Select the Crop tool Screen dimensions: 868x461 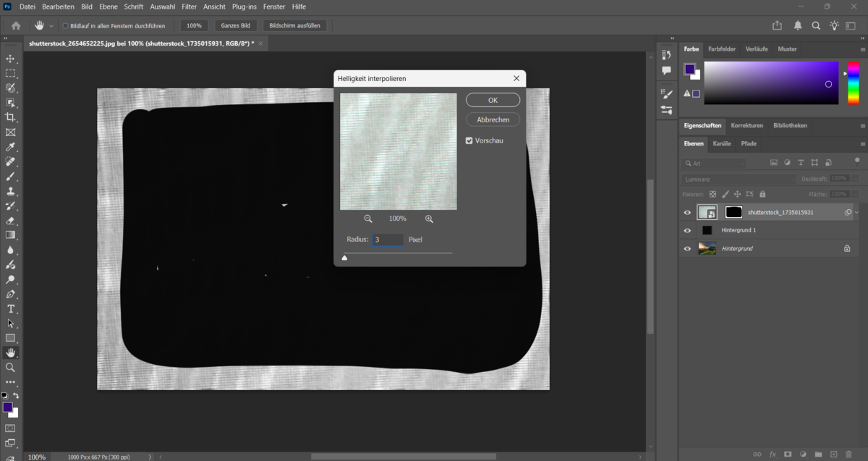tap(10, 117)
